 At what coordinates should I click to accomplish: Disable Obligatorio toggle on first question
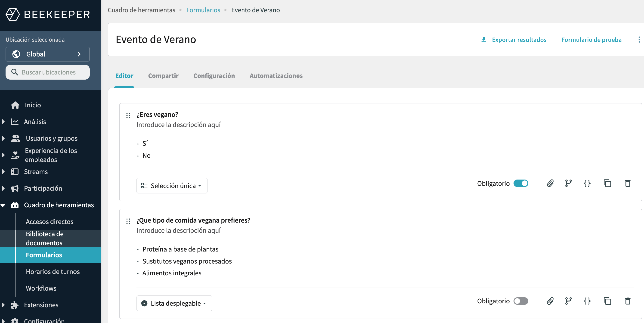coord(521,183)
